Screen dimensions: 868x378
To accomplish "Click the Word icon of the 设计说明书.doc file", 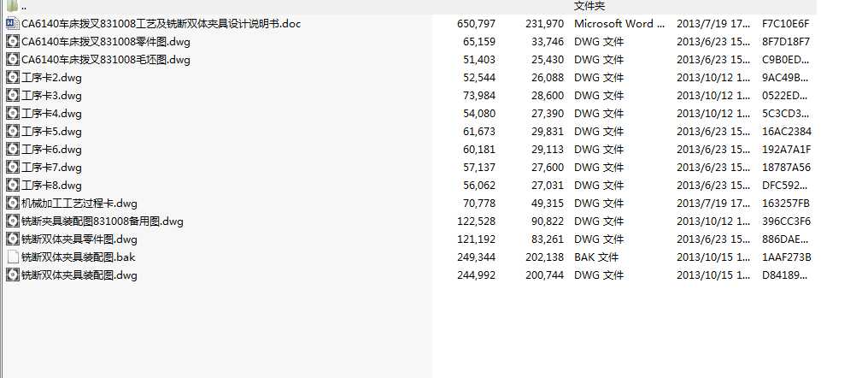I will pyautogui.click(x=12, y=24).
